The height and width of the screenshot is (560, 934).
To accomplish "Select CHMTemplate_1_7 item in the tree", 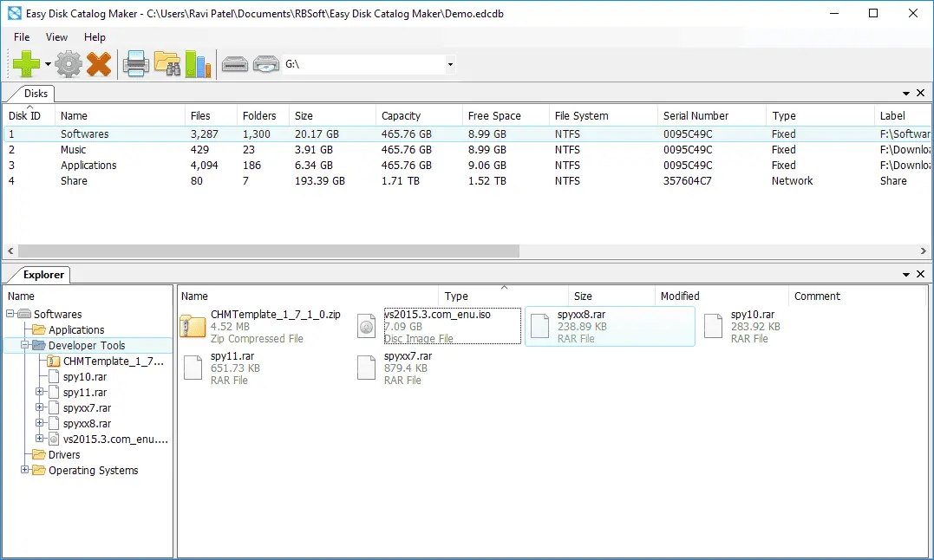I will pyautogui.click(x=114, y=361).
